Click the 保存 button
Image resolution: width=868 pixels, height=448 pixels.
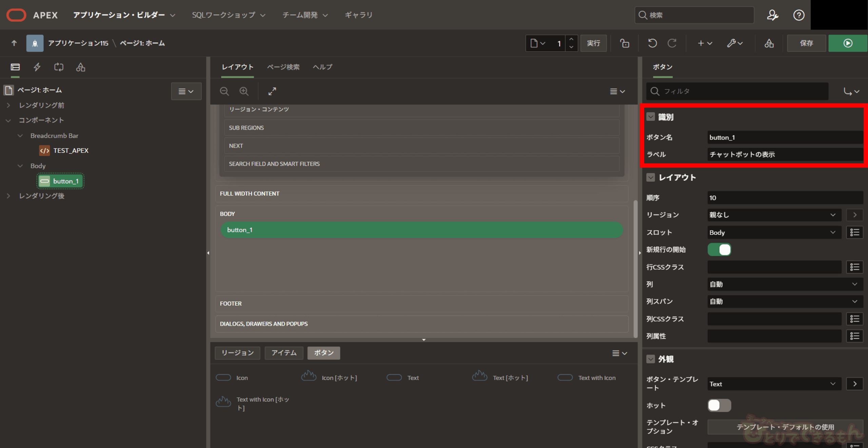(x=806, y=43)
